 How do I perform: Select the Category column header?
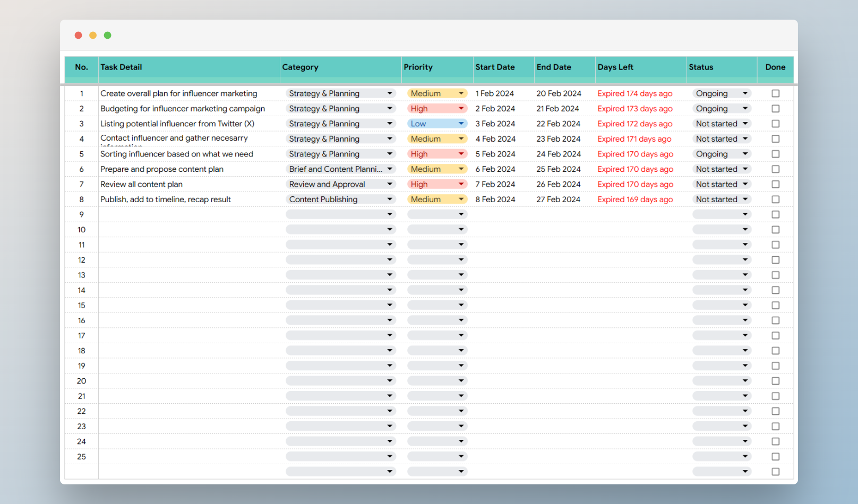[x=340, y=67]
